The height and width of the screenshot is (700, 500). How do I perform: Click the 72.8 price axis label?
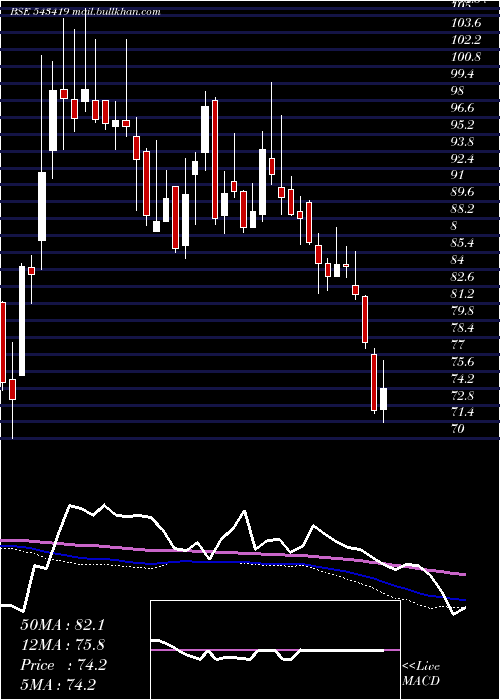click(x=464, y=396)
